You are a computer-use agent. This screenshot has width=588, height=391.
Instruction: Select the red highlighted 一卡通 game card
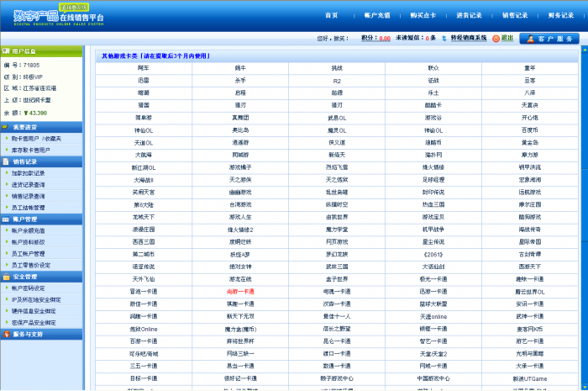[240, 292]
